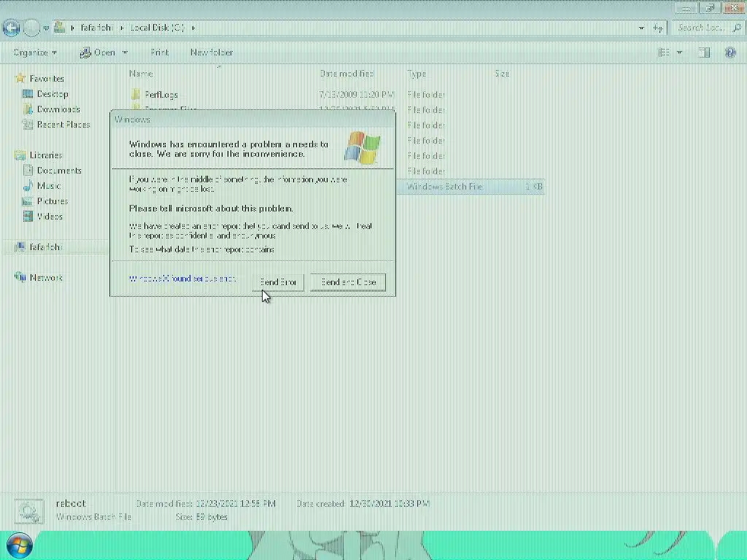Sort by the Size column header
747x560 pixels.
[x=502, y=74]
